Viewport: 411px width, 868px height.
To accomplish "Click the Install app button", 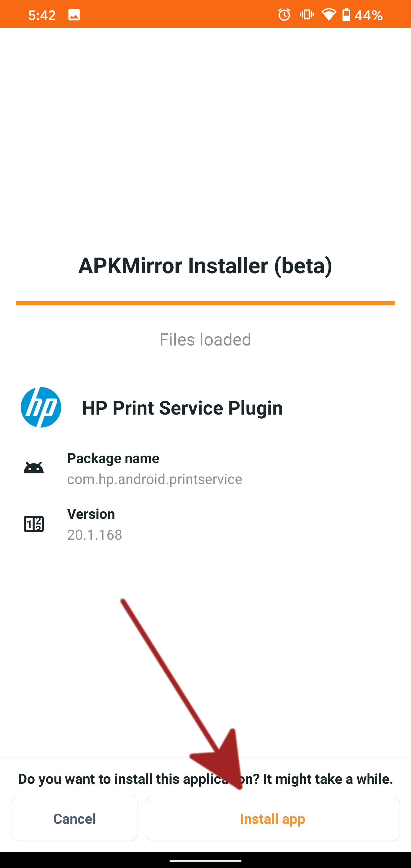I will click(273, 818).
